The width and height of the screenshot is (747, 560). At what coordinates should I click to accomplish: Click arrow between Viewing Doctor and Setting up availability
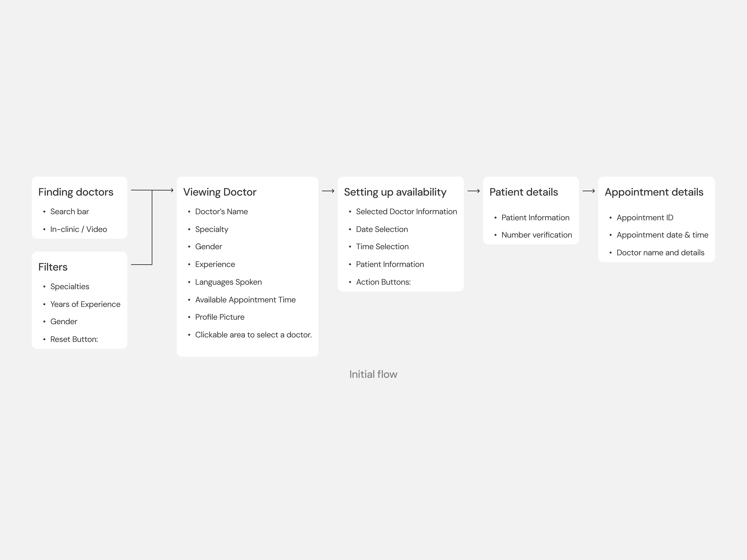pyautogui.click(x=328, y=191)
